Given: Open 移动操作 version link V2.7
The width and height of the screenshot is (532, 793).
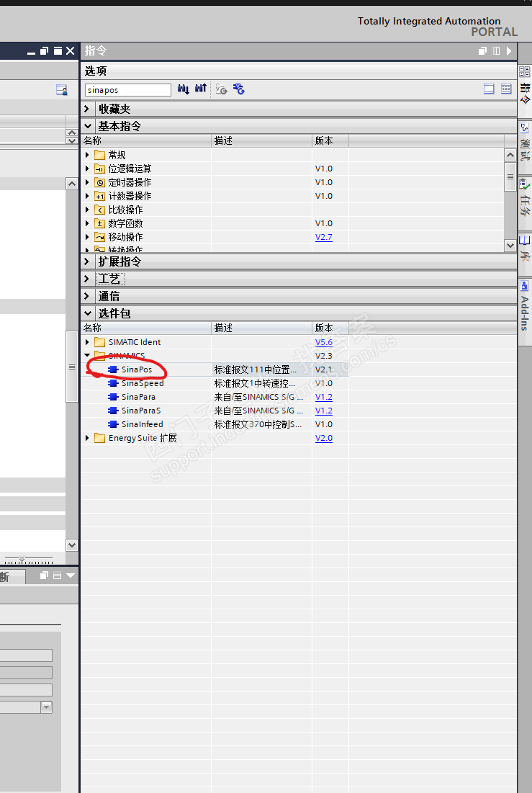Looking at the screenshot, I should click(x=324, y=237).
